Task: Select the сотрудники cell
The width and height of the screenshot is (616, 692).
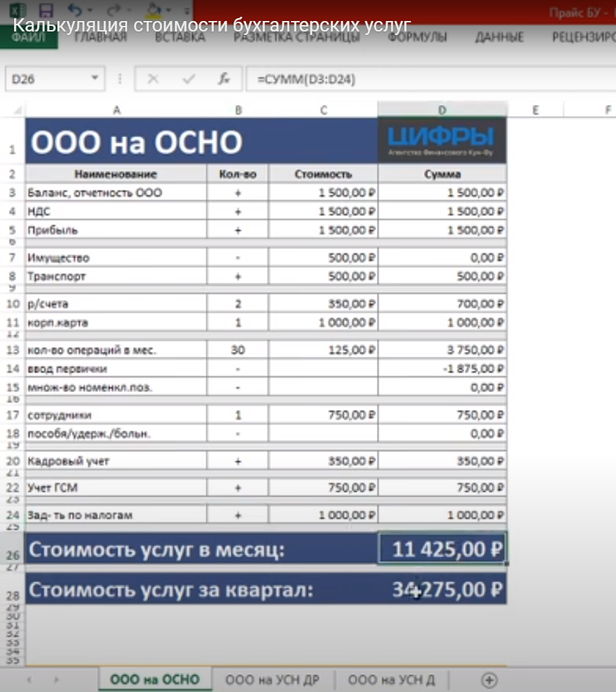Action: coord(116,415)
